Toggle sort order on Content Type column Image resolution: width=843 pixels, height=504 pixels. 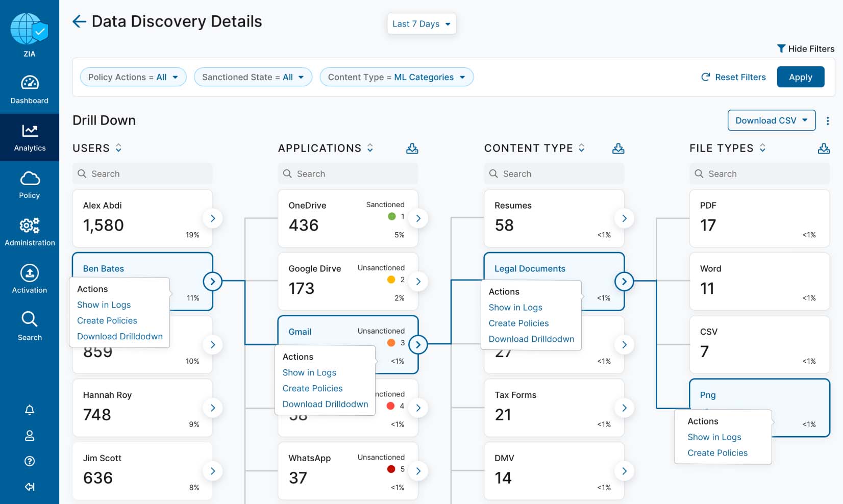[x=581, y=148]
